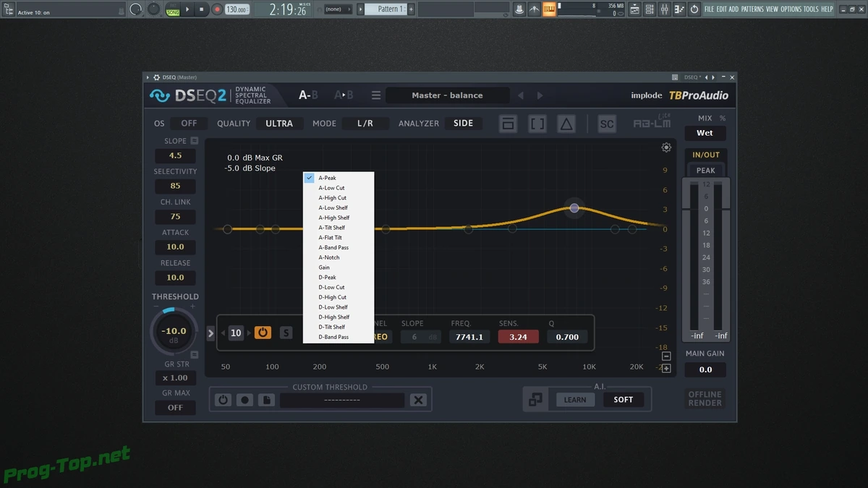Click OFFLINE RENDER button
868x488 pixels.
(705, 398)
